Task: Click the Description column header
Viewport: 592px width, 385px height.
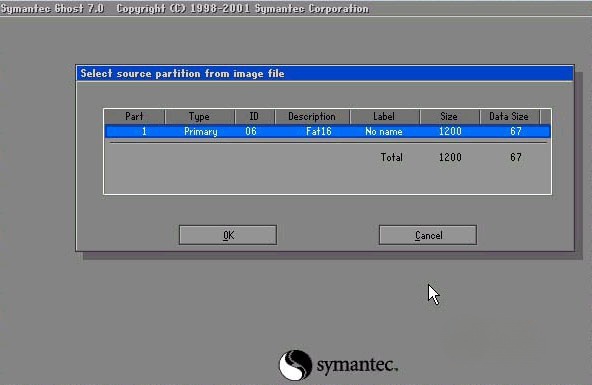Action: [x=312, y=116]
